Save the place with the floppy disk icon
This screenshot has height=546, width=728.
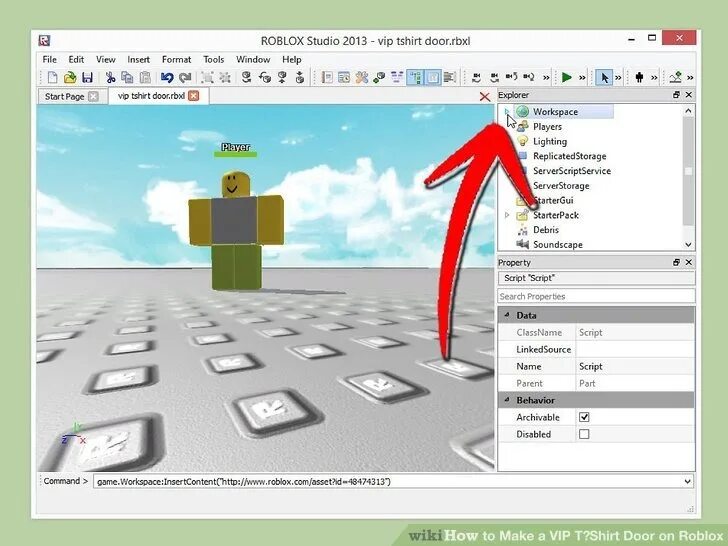(87, 78)
